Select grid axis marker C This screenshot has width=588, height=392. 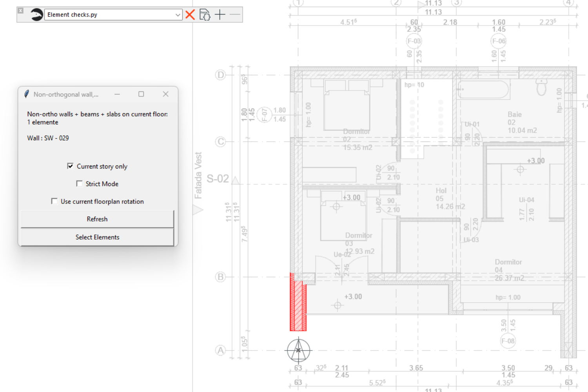[x=221, y=142]
